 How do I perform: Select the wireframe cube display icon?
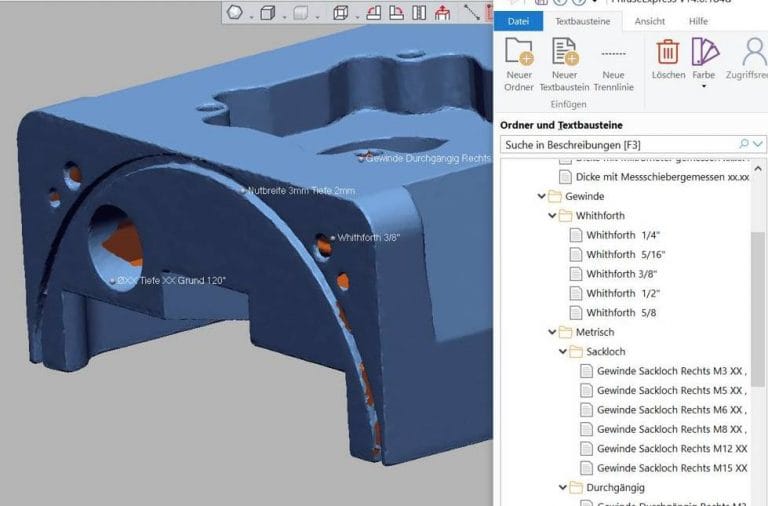point(340,12)
